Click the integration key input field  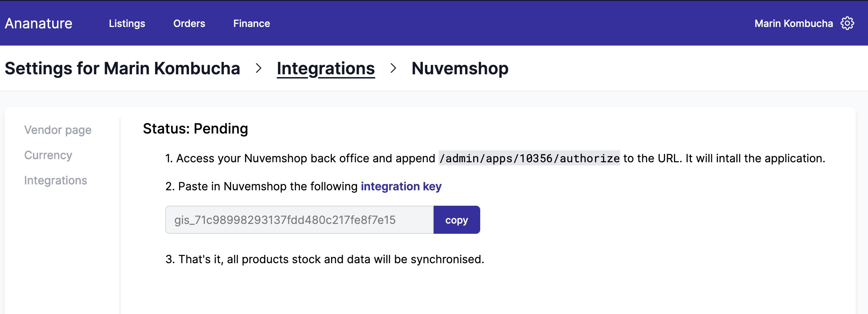pos(300,220)
